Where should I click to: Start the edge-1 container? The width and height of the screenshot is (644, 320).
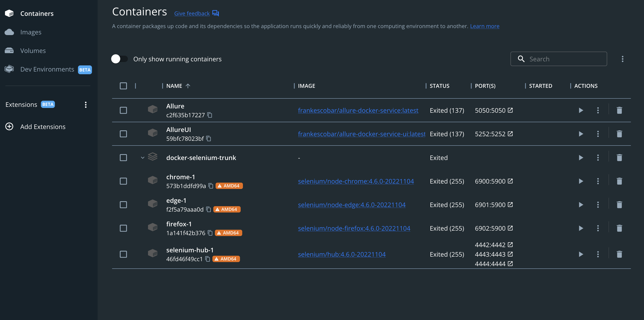pos(581,205)
